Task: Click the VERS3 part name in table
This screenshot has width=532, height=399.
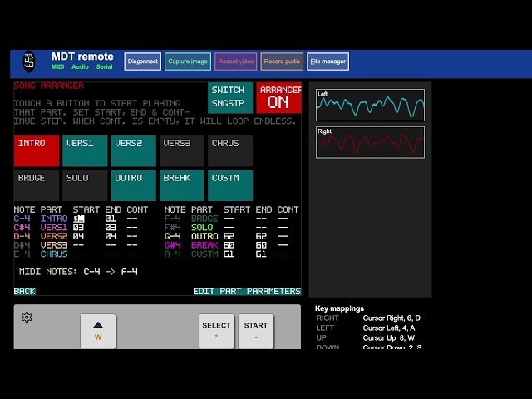Action: pos(54,245)
